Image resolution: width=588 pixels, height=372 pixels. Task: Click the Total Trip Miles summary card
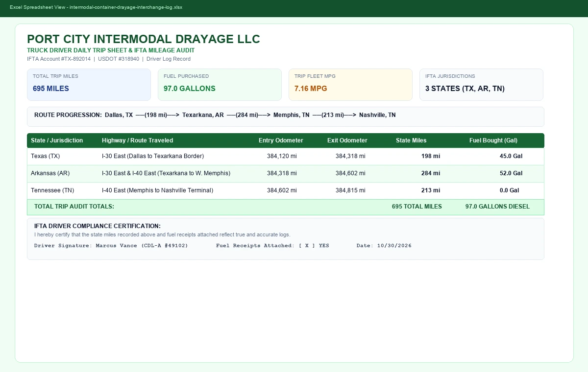[x=89, y=85]
